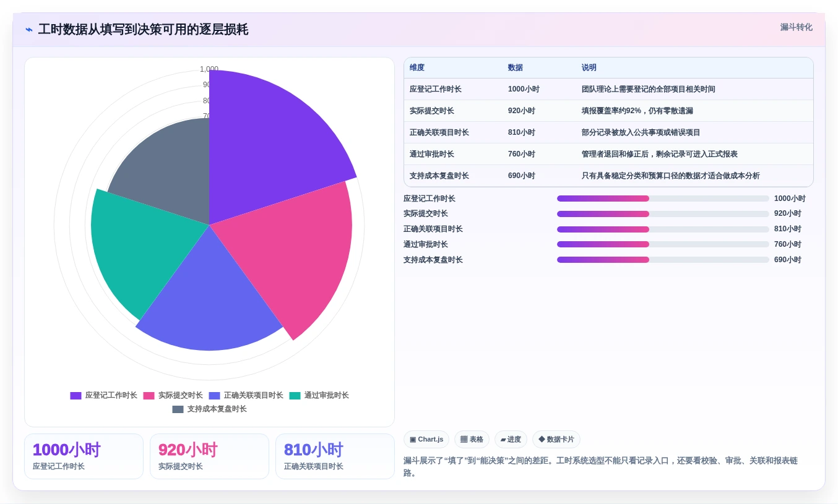The image size is (838, 504).
Task: Click the 920小时 table cell
Action: [x=522, y=111]
